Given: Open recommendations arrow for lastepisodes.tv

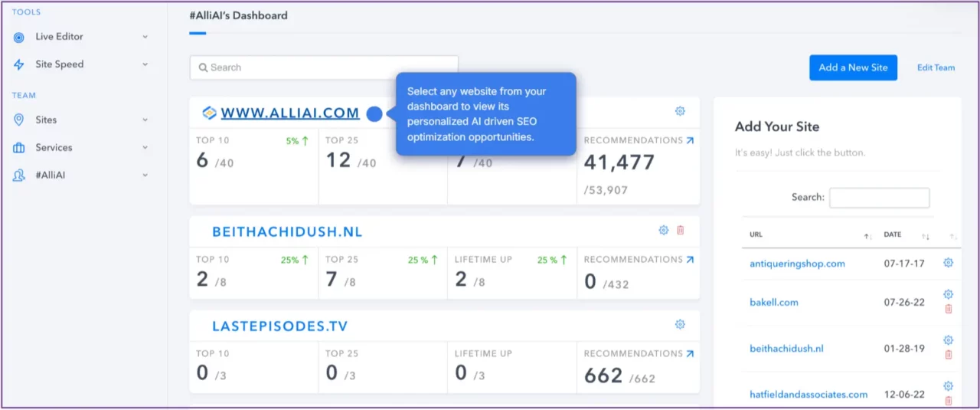Looking at the screenshot, I should point(691,354).
